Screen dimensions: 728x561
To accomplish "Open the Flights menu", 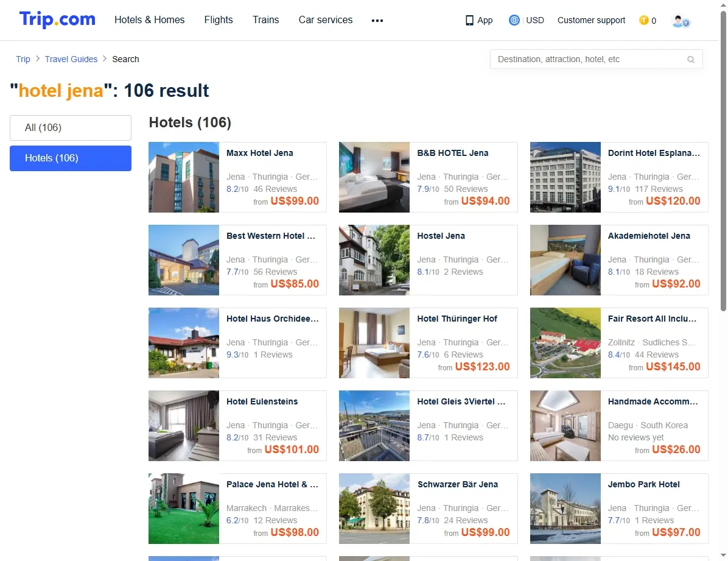I will [219, 20].
